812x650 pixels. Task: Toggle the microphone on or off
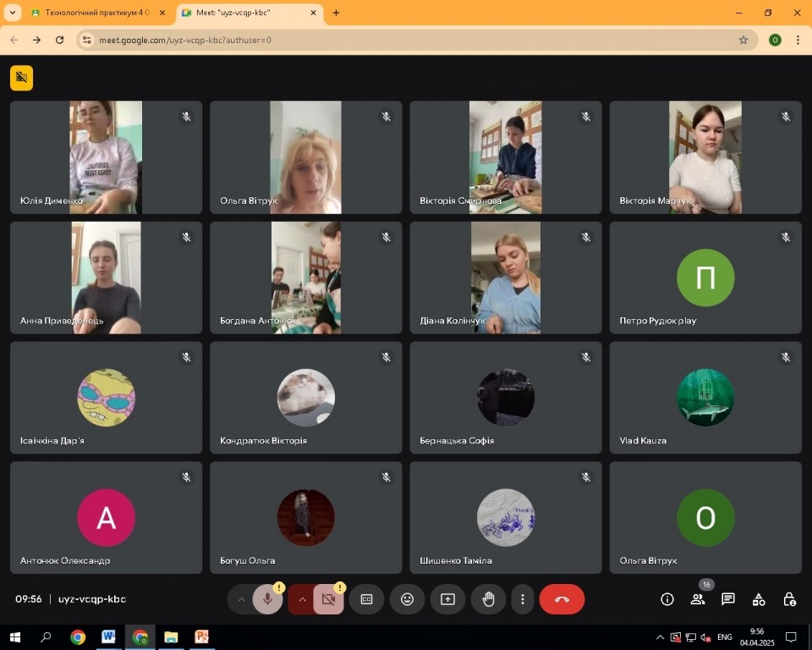coord(267,599)
